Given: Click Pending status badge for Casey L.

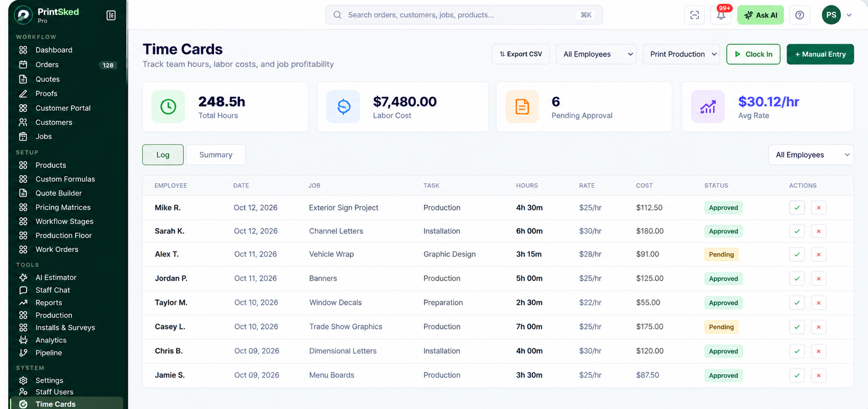Looking at the screenshot, I should pyautogui.click(x=721, y=327).
